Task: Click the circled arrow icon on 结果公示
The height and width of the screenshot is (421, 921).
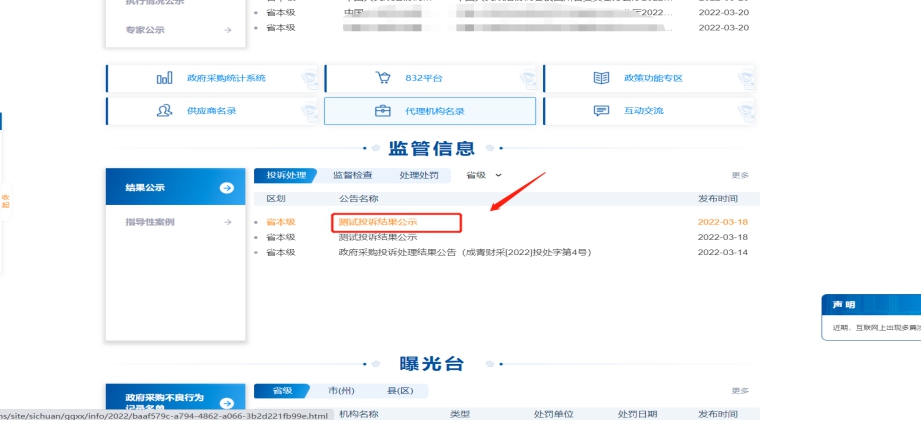Action: (x=227, y=188)
